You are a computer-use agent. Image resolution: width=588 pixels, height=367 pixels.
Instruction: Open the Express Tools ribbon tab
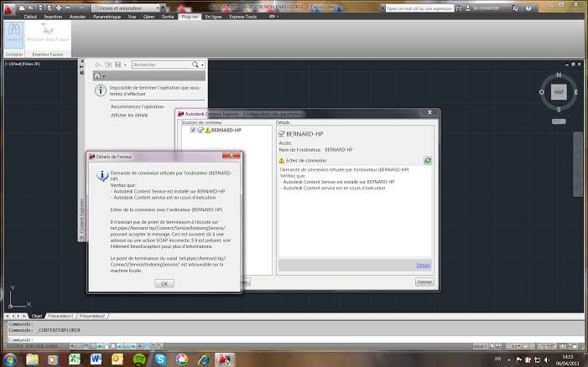[243, 17]
